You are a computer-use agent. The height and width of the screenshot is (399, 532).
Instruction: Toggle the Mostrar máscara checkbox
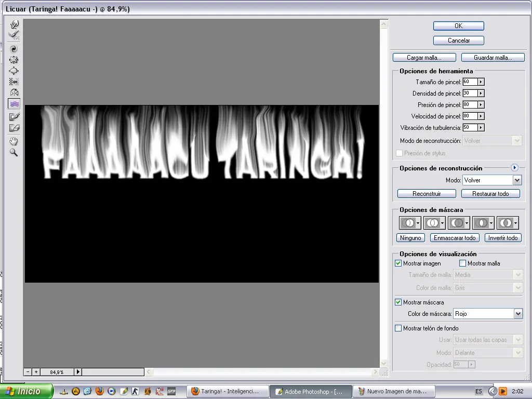point(398,302)
